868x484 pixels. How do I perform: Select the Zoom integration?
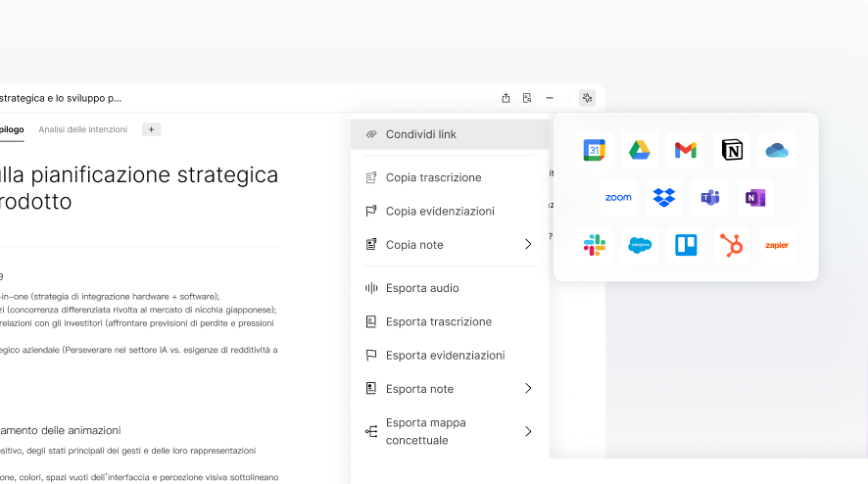click(618, 198)
